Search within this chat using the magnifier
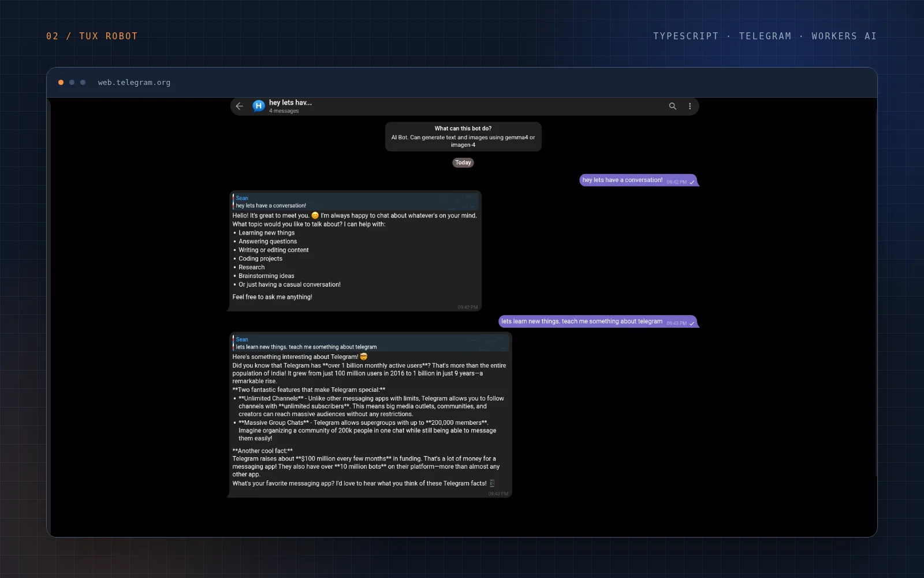Viewport: 924px width, 578px height. click(673, 106)
